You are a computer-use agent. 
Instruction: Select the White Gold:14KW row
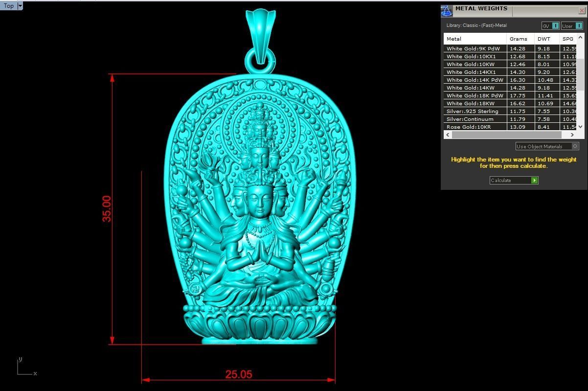pyautogui.click(x=511, y=88)
